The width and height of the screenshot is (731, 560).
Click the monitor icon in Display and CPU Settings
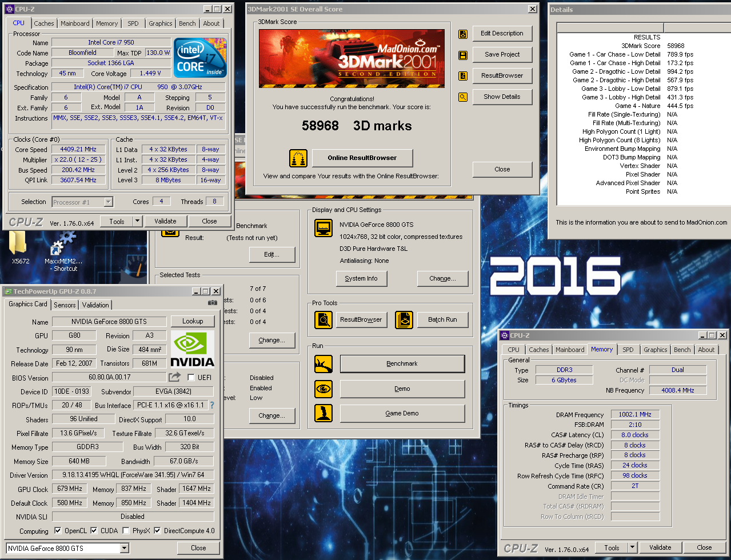(x=323, y=228)
